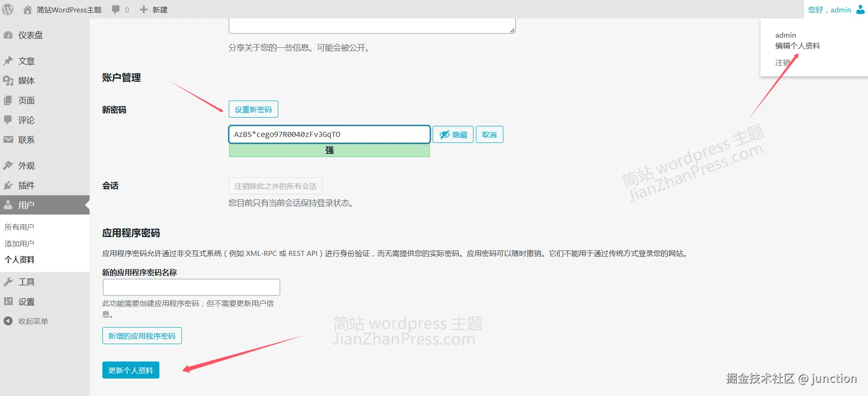Viewport: 868px width, 396px height.
Task: Click the Settings sliders icon
Action: pyautogui.click(x=8, y=301)
